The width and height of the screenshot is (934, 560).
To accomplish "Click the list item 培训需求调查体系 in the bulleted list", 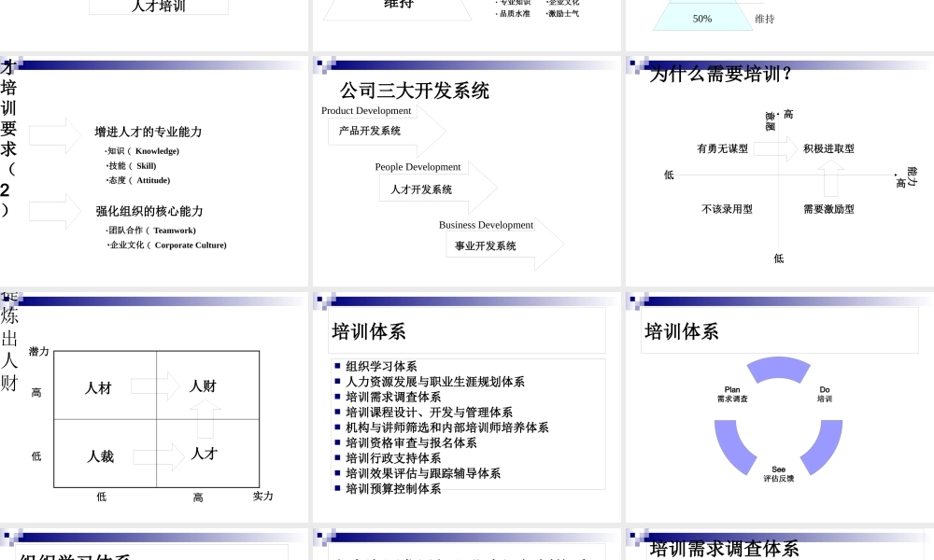I will coord(393,397).
